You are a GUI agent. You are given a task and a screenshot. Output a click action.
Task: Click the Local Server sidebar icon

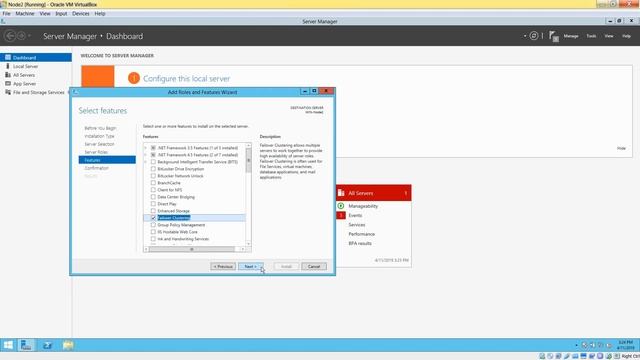8,66
